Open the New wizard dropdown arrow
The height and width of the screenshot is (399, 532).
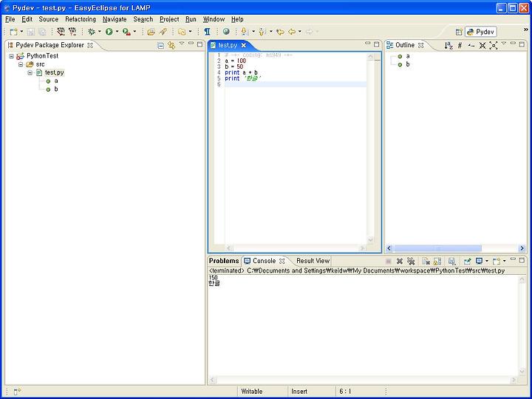[x=21, y=32]
